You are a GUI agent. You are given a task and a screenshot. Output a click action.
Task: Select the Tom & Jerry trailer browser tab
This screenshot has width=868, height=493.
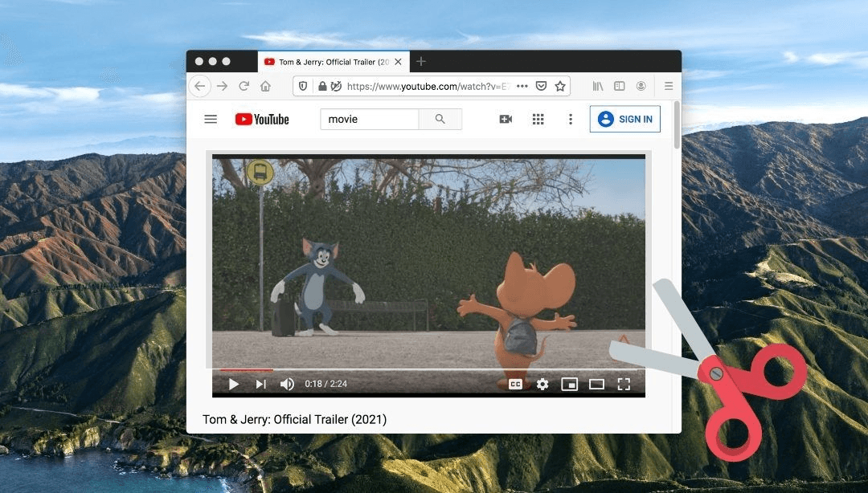pyautogui.click(x=330, y=61)
